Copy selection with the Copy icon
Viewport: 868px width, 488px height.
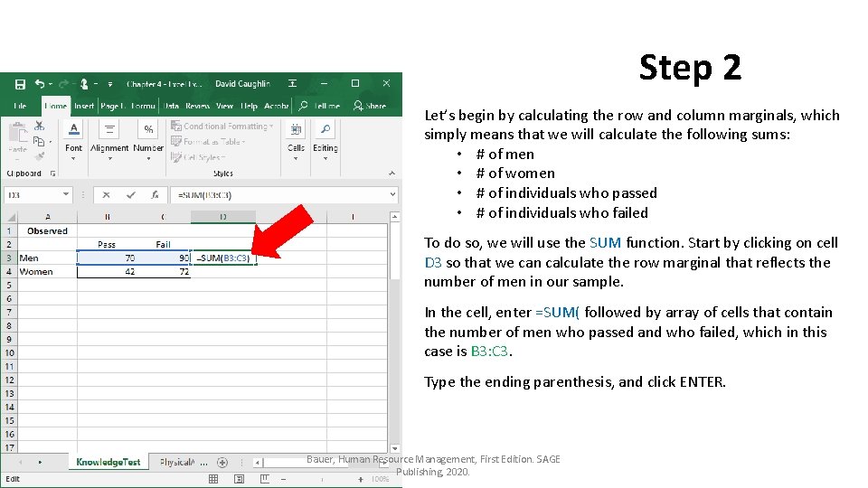pyautogui.click(x=39, y=142)
